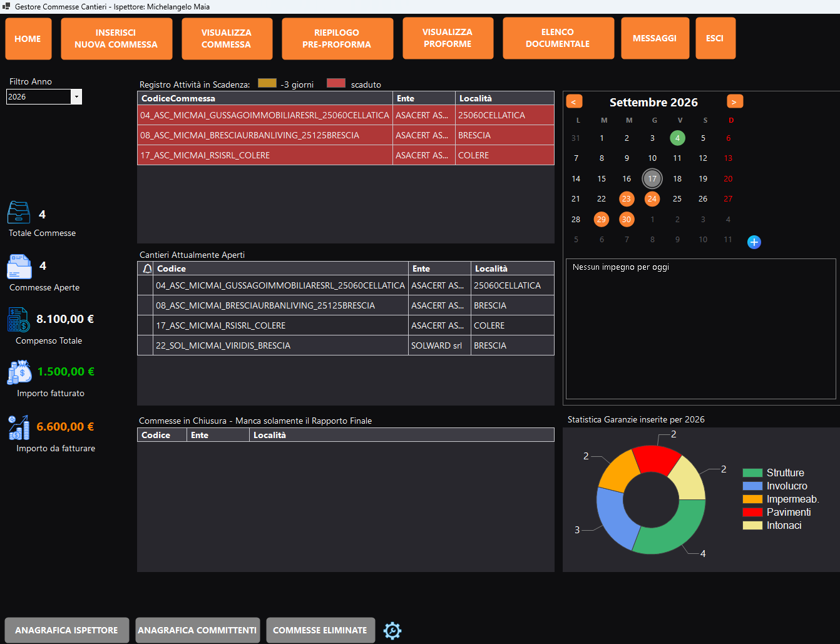Click the Commesse Eliminate button
Viewport: 840px width, 644px height.
point(320,630)
